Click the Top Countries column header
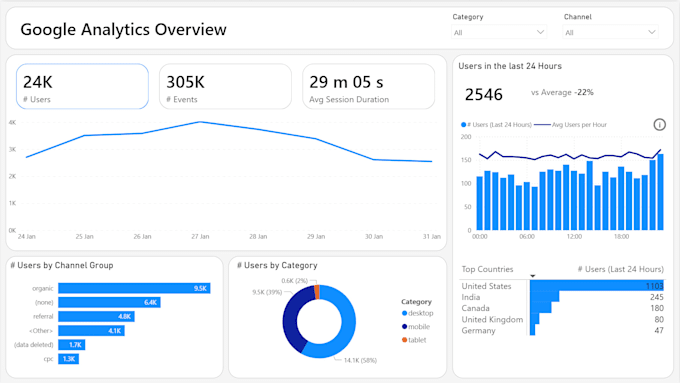This screenshot has width=680, height=383. pyautogui.click(x=487, y=269)
